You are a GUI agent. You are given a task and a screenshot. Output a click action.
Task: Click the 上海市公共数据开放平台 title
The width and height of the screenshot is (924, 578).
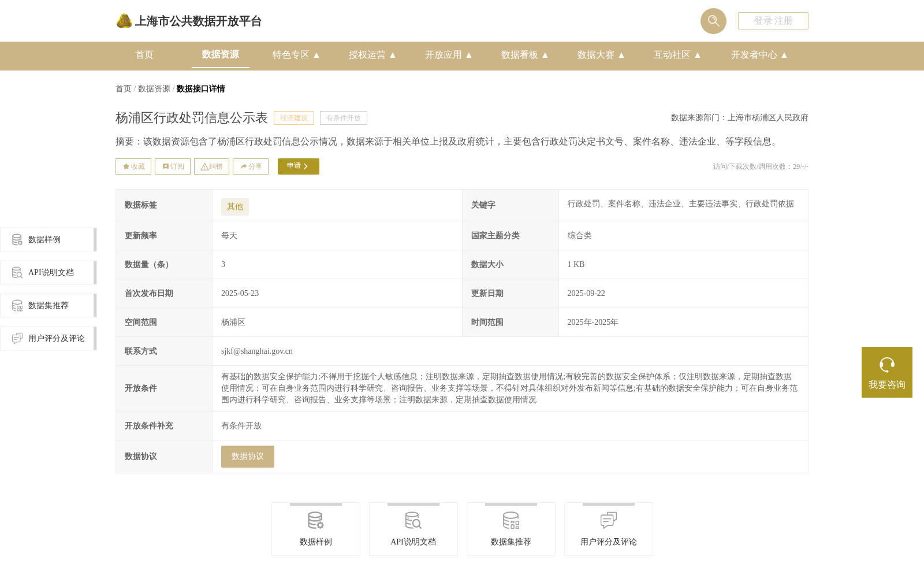[198, 21]
